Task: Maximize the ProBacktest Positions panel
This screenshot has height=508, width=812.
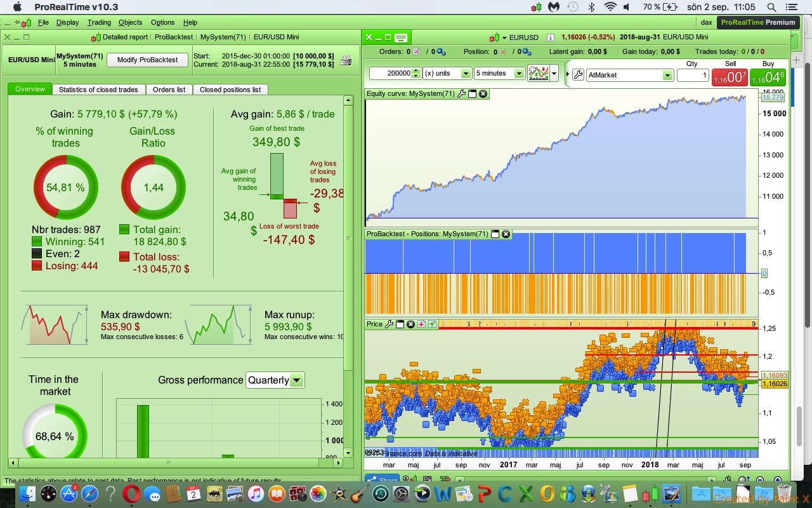Action: tap(495, 234)
